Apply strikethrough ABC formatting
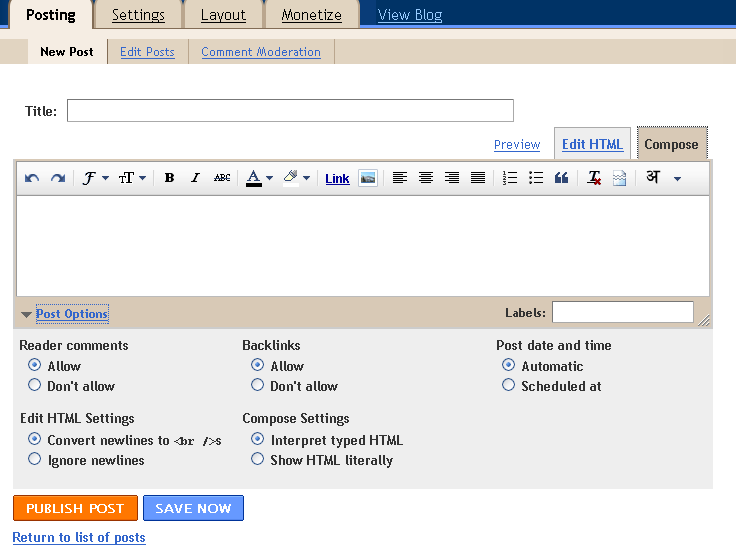Image resolution: width=736 pixels, height=545 pixels. pos(222,178)
